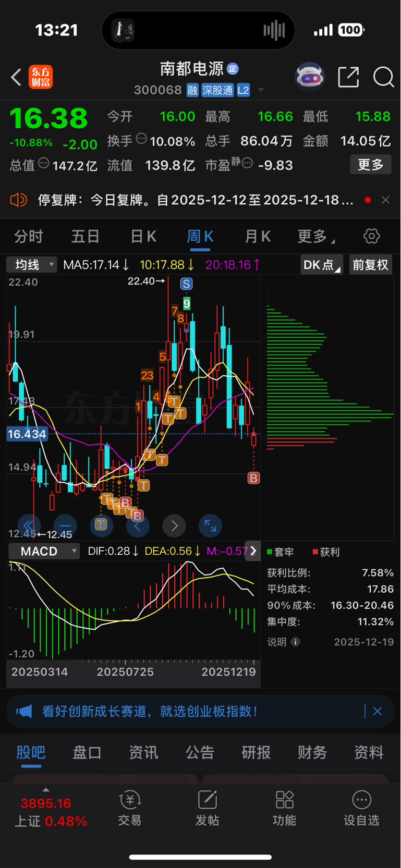Tap the enterprise verification badge
The image size is (401, 868).
tap(233, 69)
